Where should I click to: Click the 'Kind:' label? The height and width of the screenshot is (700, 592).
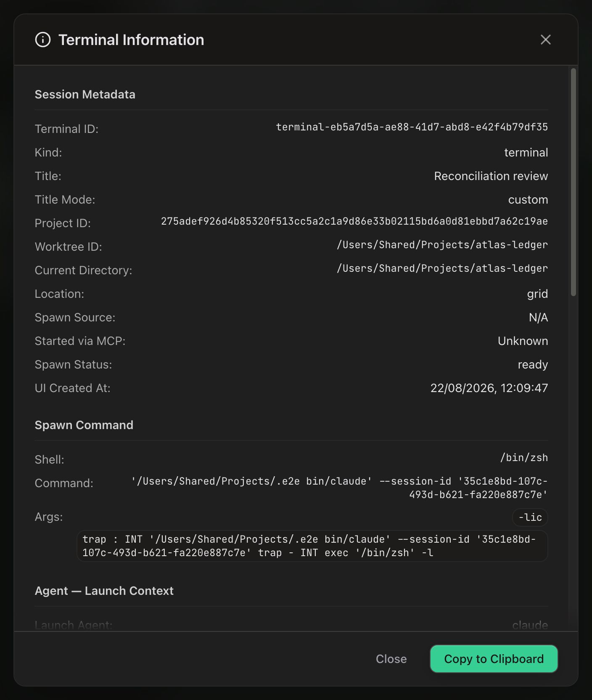tap(48, 152)
